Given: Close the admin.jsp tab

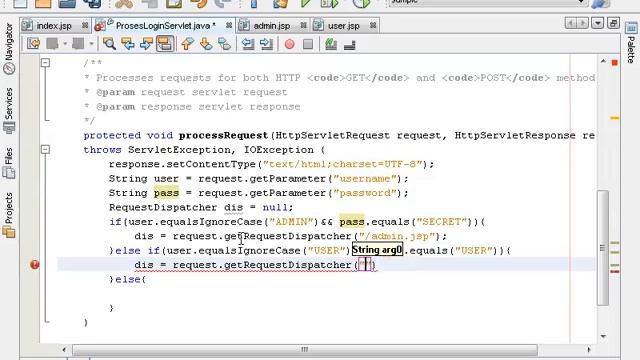Looking at the screenshot, I should 303,25.
